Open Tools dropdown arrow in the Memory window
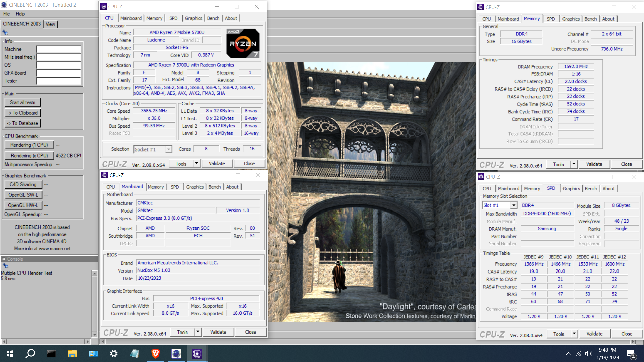The height and width of the screenshot is (362, 644). coord(574,164)
